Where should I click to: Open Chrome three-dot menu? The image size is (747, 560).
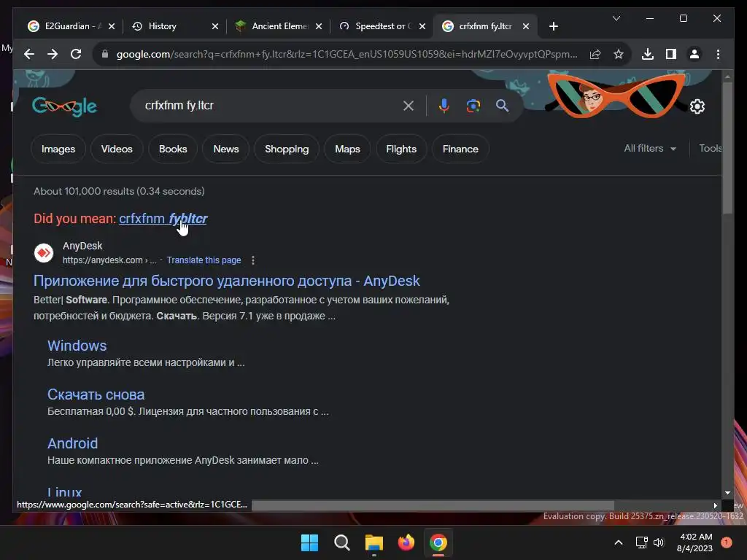[x=718, y=54]
